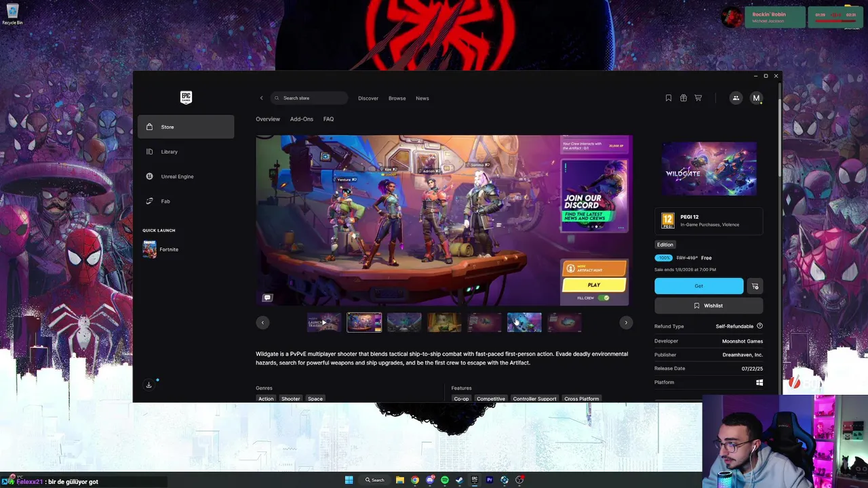Select the fourth media thumbnail
The height and width of the screenshot is (488, 868).
click(x=444, y=323)
